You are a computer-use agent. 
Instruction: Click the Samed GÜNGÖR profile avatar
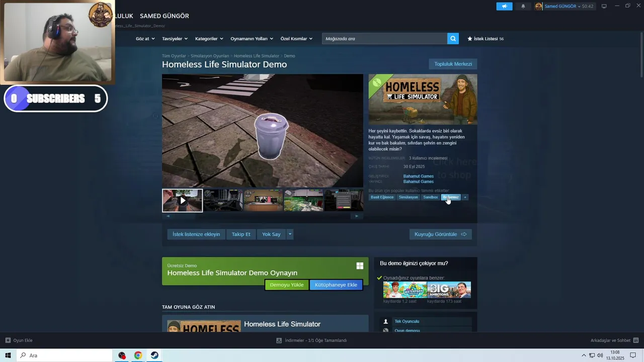click(539, 6)
